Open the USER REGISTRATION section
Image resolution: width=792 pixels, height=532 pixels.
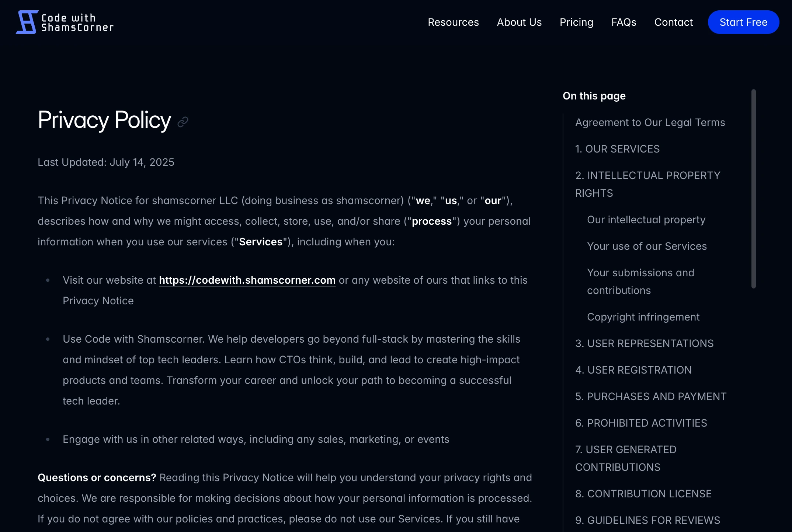point(633,370)
